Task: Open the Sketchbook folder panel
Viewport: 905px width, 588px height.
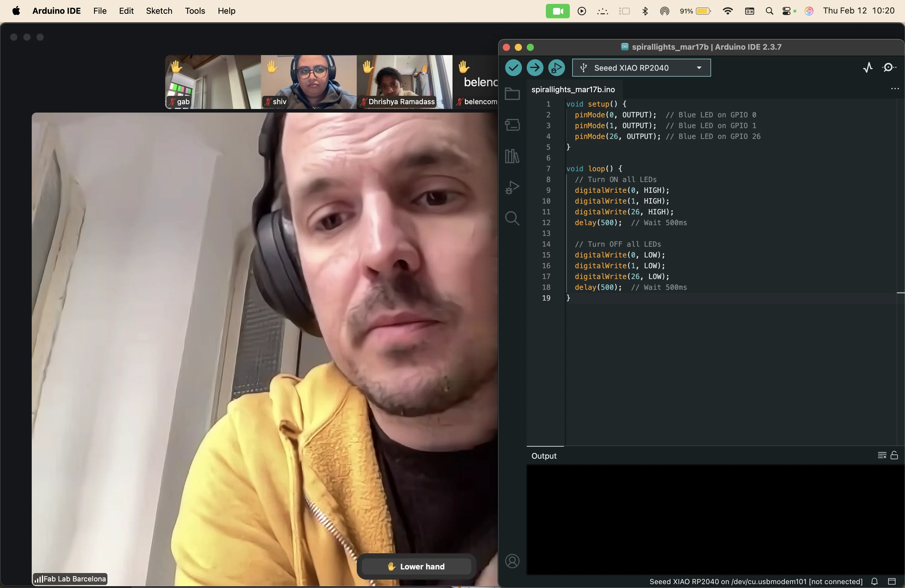Action: [x=512, y=94]
